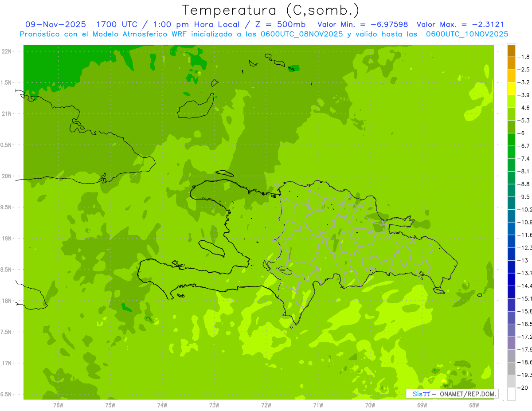Click the green swatch between -6.7 and -7.4
Image resolution: width=532 pixels, height=411 pixels.
pyautogui.click(x=511, y=152)
